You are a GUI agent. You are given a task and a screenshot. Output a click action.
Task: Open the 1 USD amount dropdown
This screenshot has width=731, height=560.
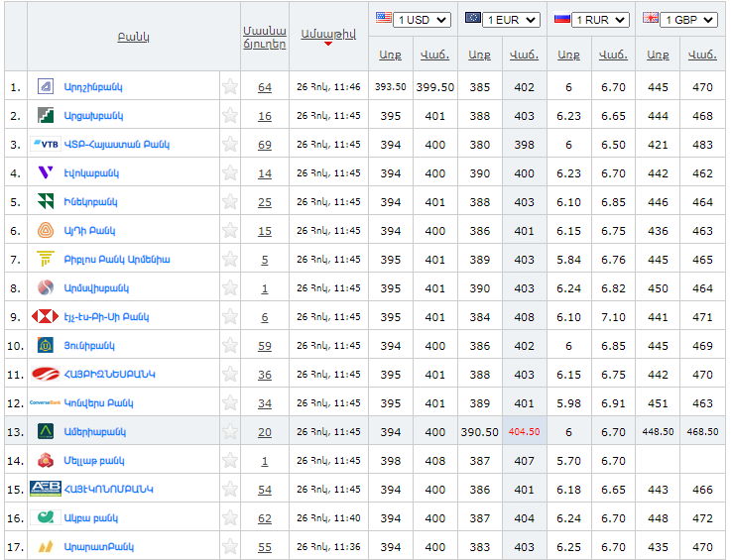tap(422, 20)
